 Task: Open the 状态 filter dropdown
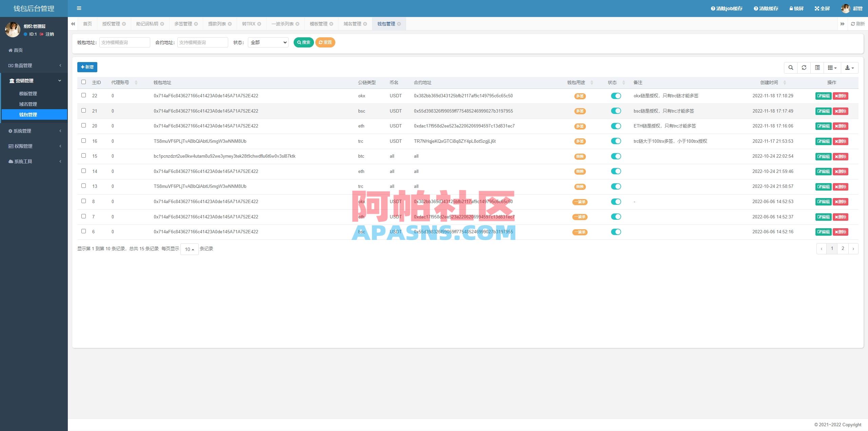[268, 42]
